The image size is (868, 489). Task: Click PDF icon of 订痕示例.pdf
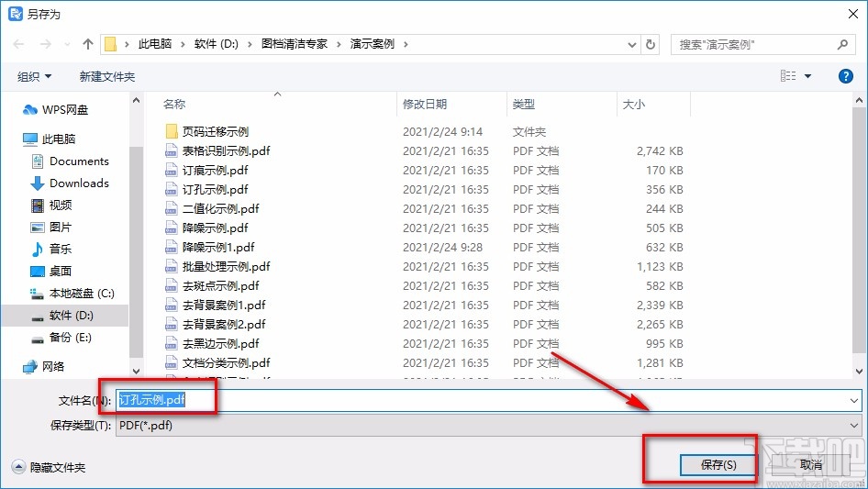[171, 170]
